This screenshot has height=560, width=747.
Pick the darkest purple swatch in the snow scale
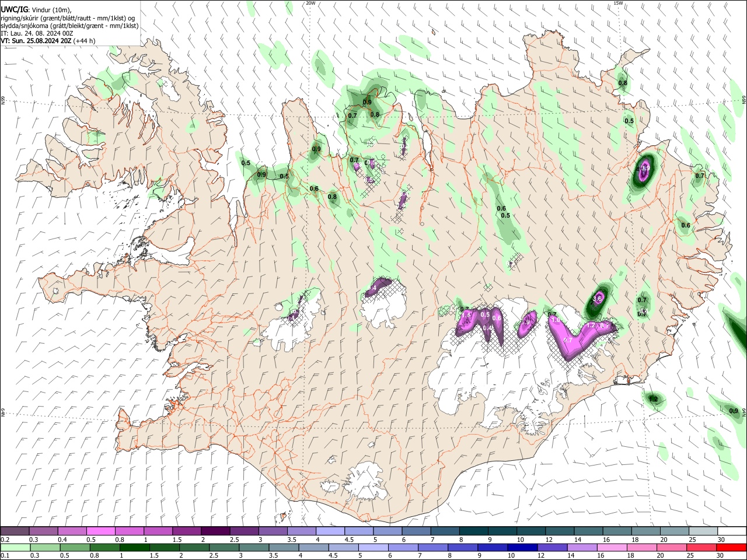click(x=215, y=531)
